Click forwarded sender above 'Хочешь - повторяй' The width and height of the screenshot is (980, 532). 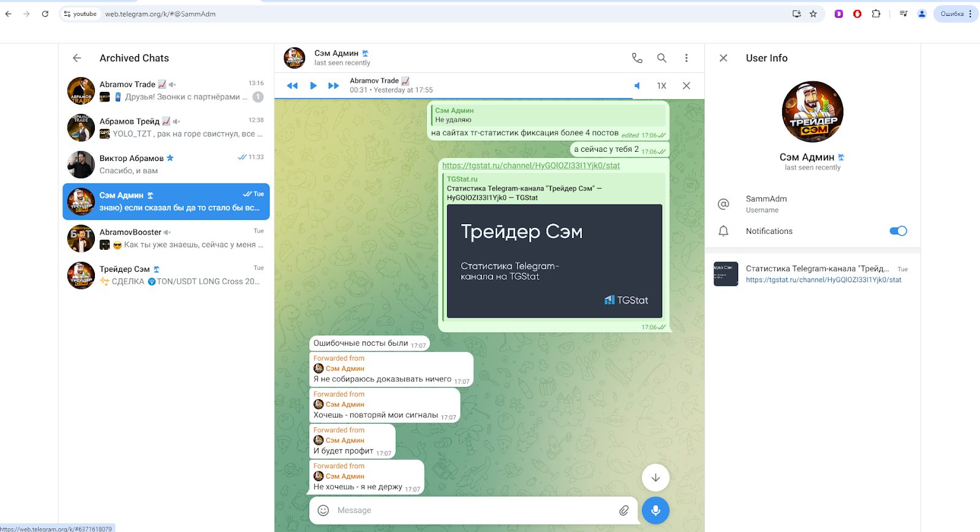coord(345,404)
